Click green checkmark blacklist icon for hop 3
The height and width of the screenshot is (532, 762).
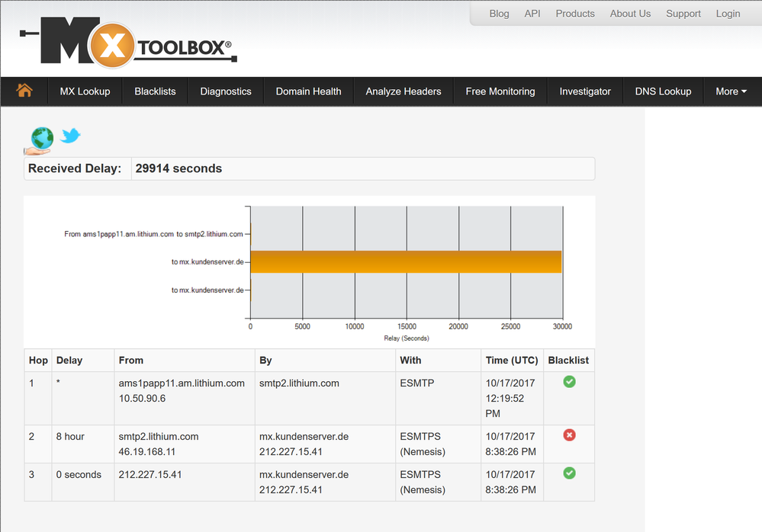click(x=569, y=473)
